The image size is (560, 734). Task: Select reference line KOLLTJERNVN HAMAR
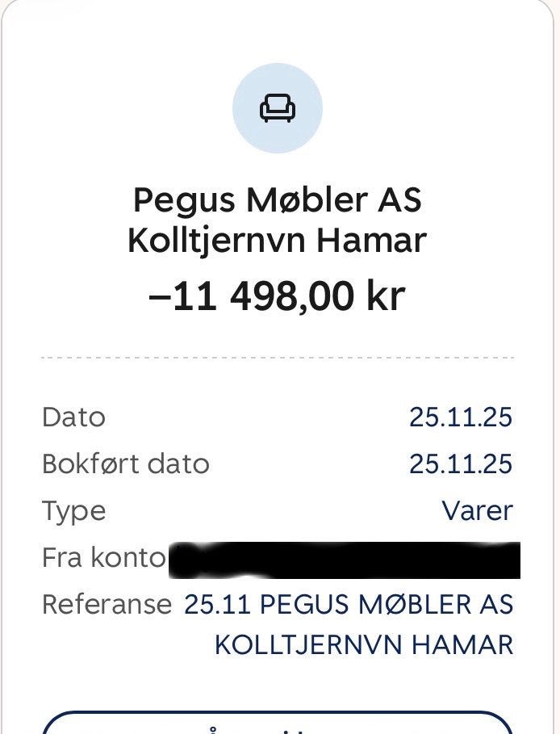point(364,645)
